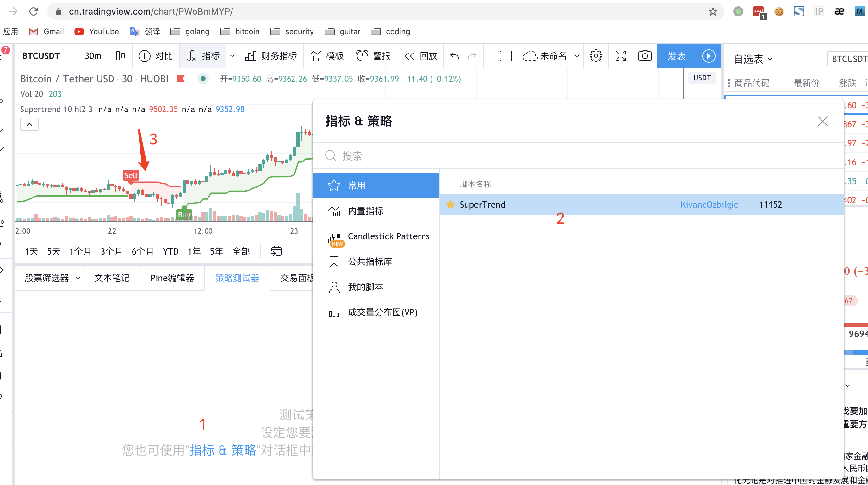Click the red flag next to HUOBI
This screenshot has width=868, height=485.
click(x=181, y=79)
